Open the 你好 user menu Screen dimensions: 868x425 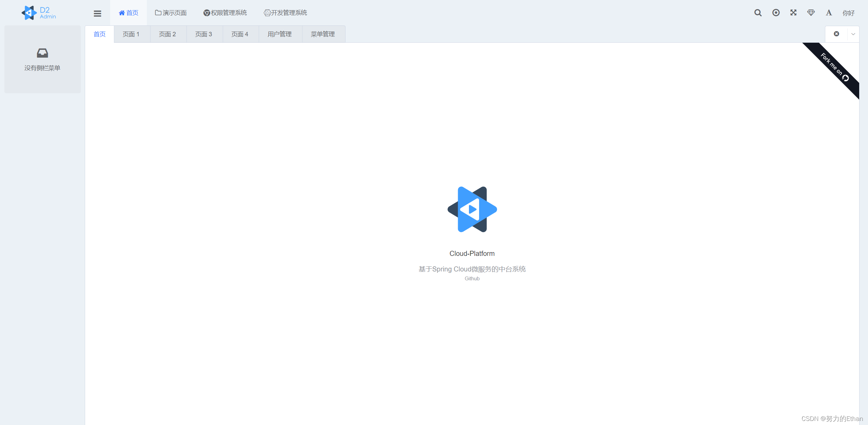click(848, 13)
